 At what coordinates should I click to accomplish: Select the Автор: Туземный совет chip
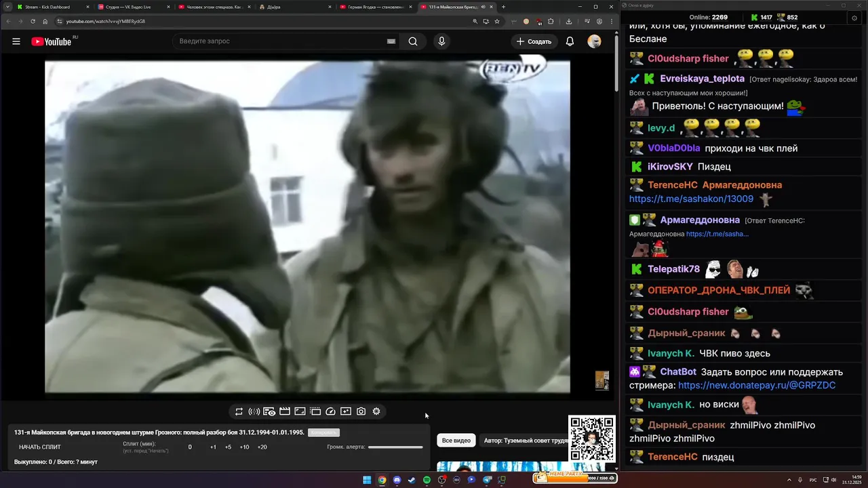point(525,441)
